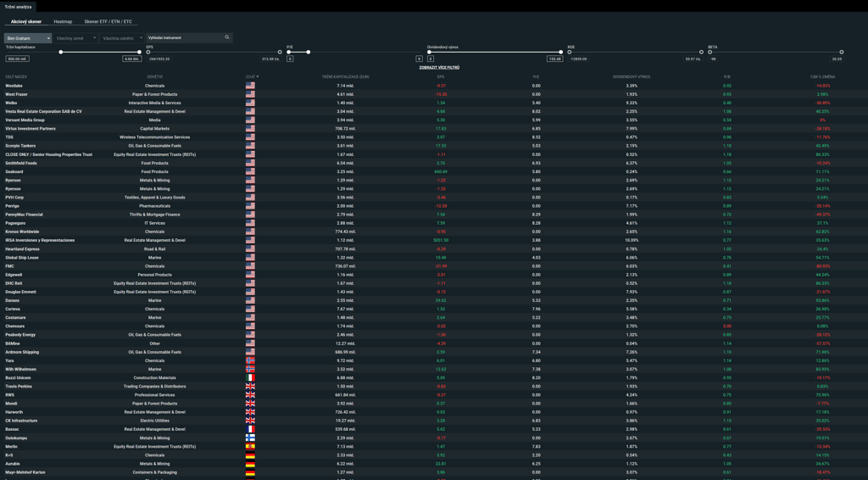The image size is (868, 480).
Task: Click IRSA Inversiones y Representaciones name
Action: [x=40, y=240]
